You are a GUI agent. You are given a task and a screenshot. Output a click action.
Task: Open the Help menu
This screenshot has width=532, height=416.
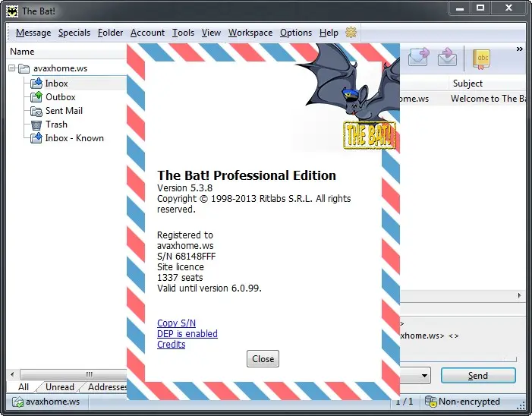point(329,33)
